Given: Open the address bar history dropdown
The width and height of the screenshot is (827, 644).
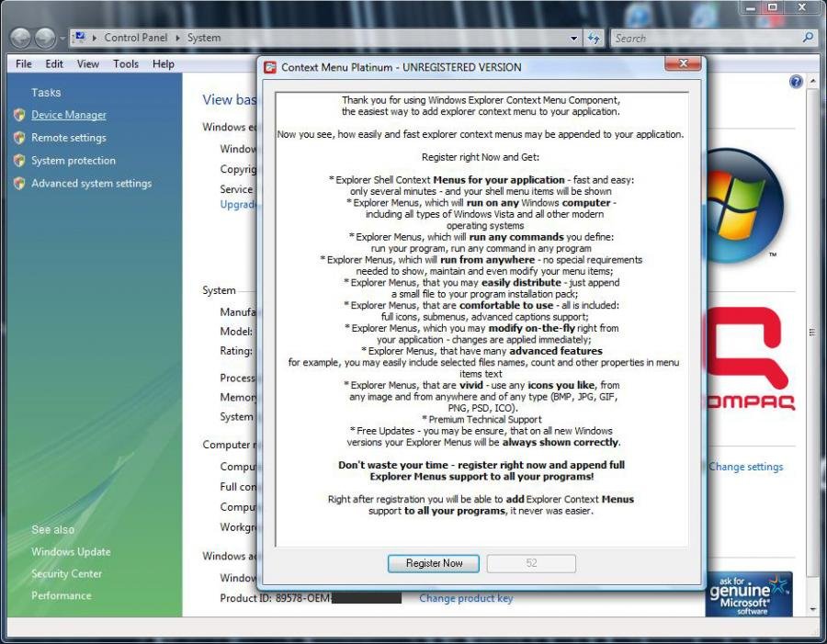Looking at the screenshot, I should [573, 38].
